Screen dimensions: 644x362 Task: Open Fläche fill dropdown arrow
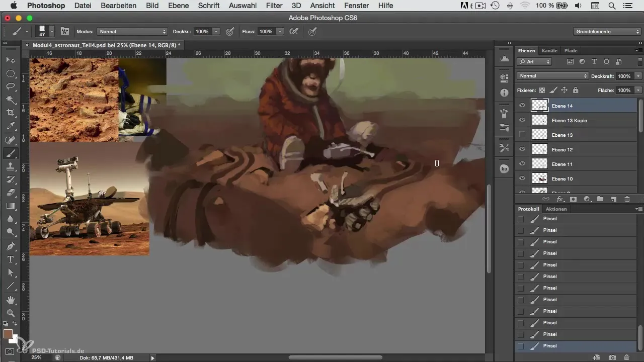click(638, 90)
